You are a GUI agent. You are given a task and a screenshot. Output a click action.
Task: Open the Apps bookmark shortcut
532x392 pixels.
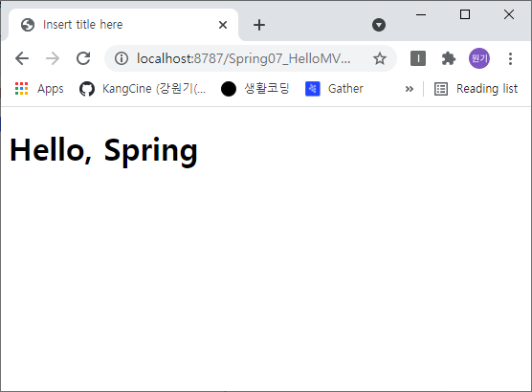[39, 89]
